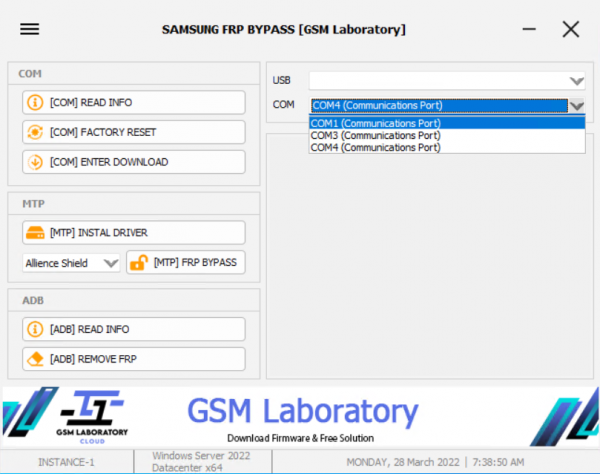
Task: Click the [COM] ENTER DOWNLOAD button
Action: (134, 162)
